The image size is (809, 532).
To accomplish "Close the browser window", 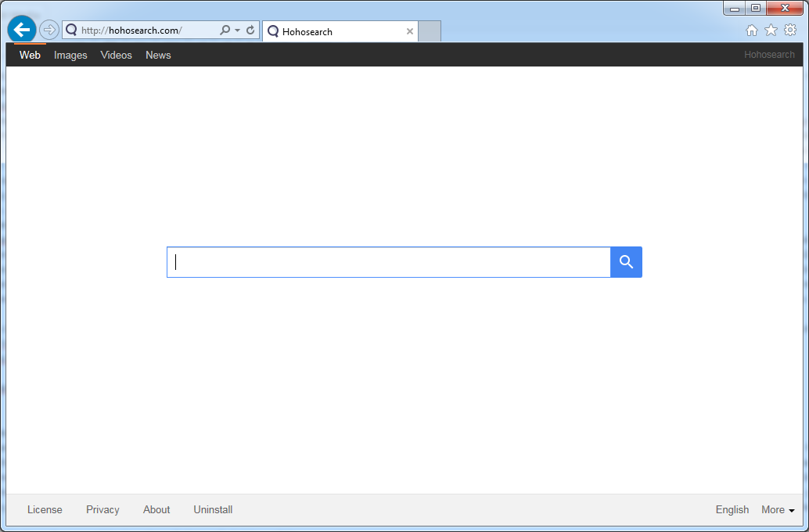I will (785, 9).
